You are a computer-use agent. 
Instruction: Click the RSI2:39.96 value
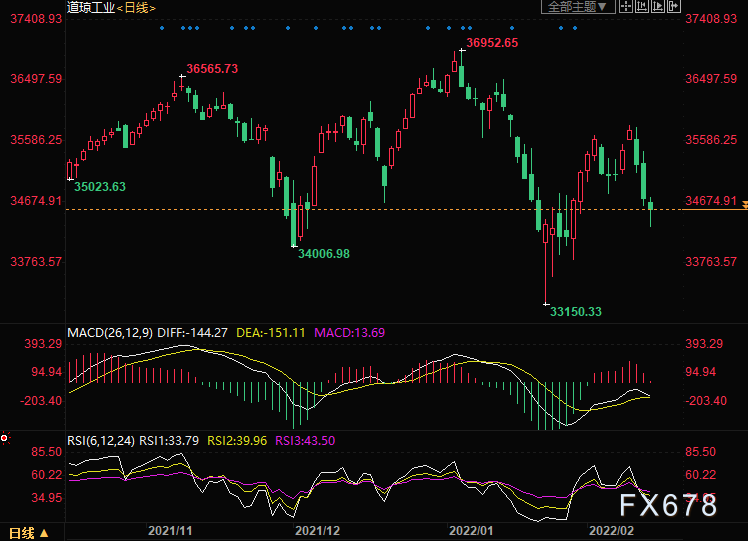(237, 440)
